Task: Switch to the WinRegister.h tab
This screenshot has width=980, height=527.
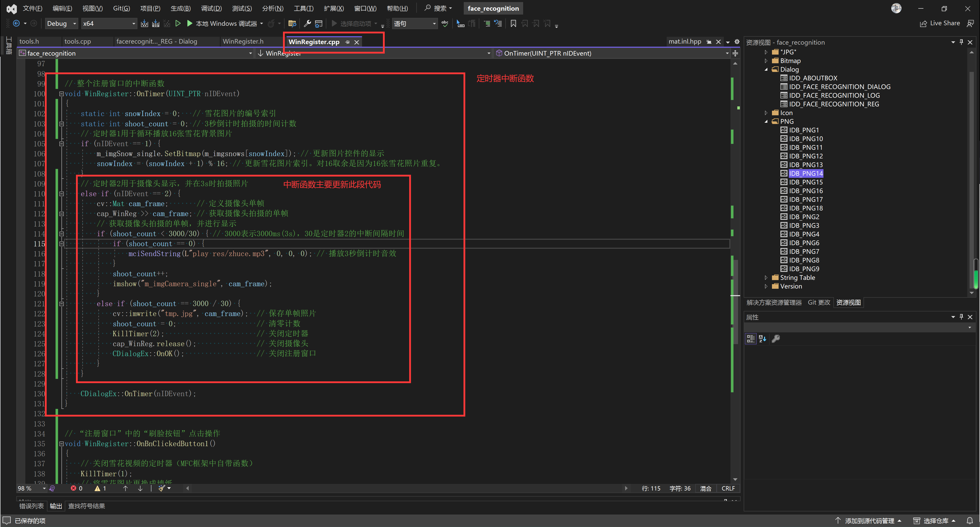Action: click(x=243, y=42)
